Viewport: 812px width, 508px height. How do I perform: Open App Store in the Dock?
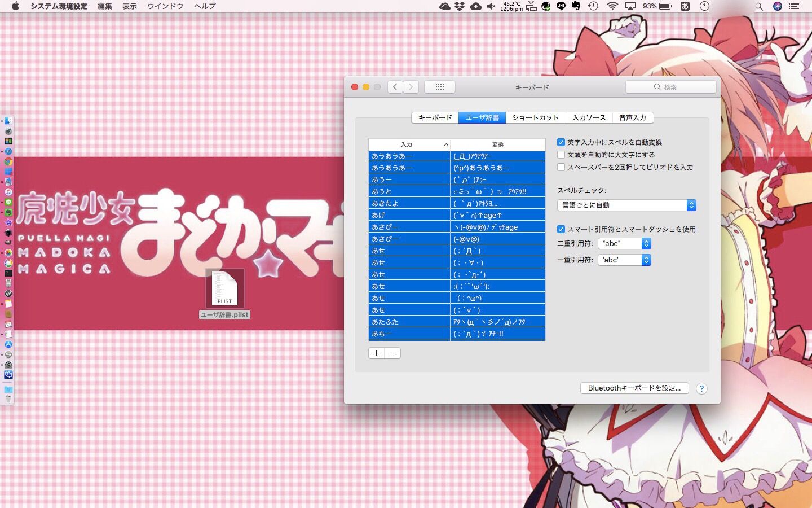tap(8, 344)
